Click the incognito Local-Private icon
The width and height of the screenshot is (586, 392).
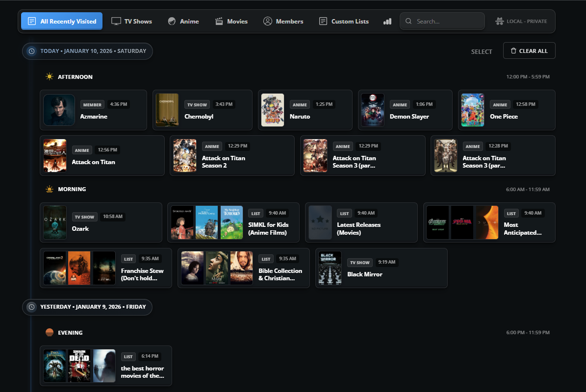500,22
